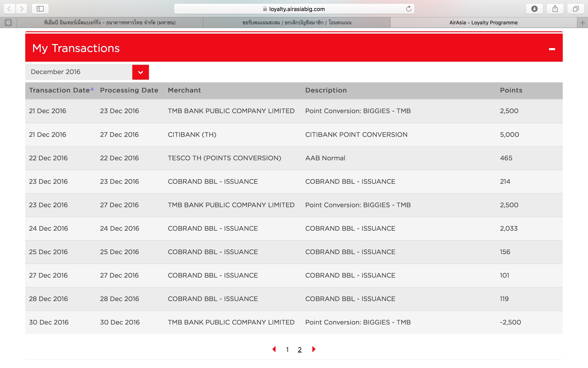
Task: Click the 214 points value
Action: coord(505,181)
